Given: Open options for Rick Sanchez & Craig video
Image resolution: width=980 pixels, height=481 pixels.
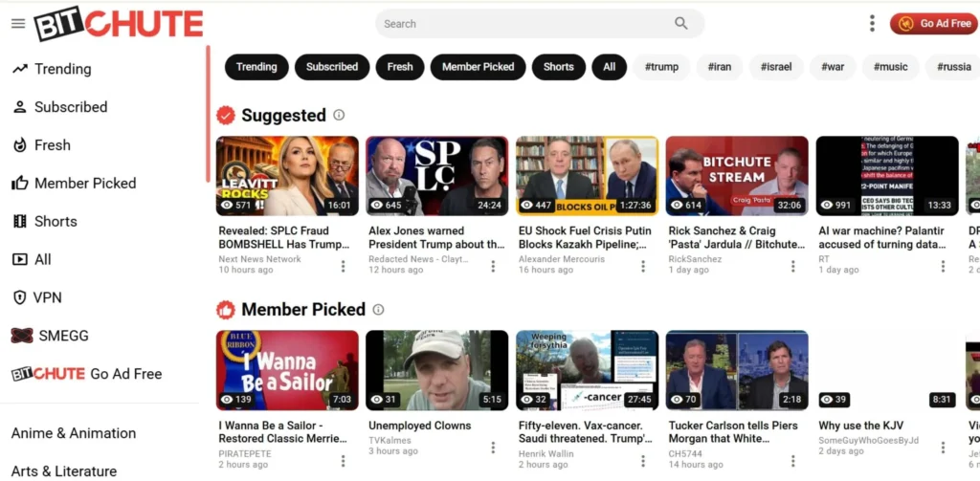Looking at the screenshot, I should [793, 267].
